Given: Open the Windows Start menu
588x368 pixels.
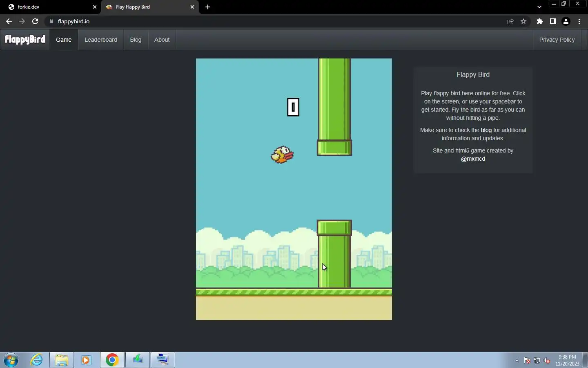Looking at the screenshot, I should pos(11,360).
